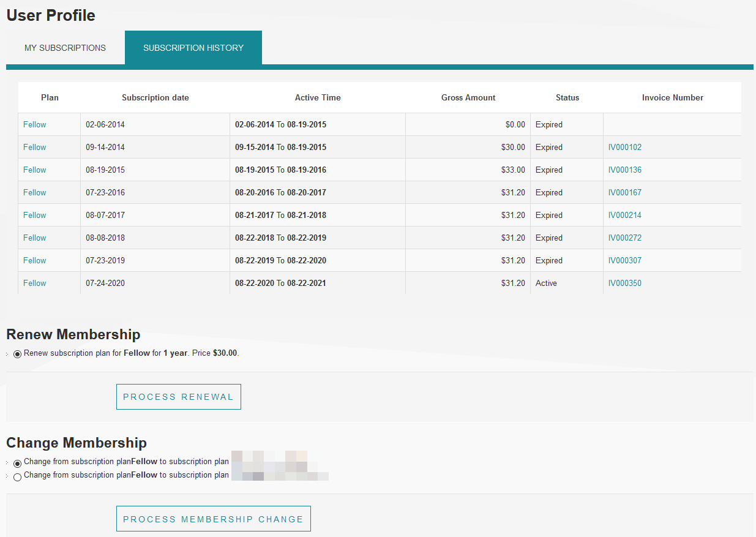
Task: Select first Change Membership plan radio option
Action: tap(17, 464)
